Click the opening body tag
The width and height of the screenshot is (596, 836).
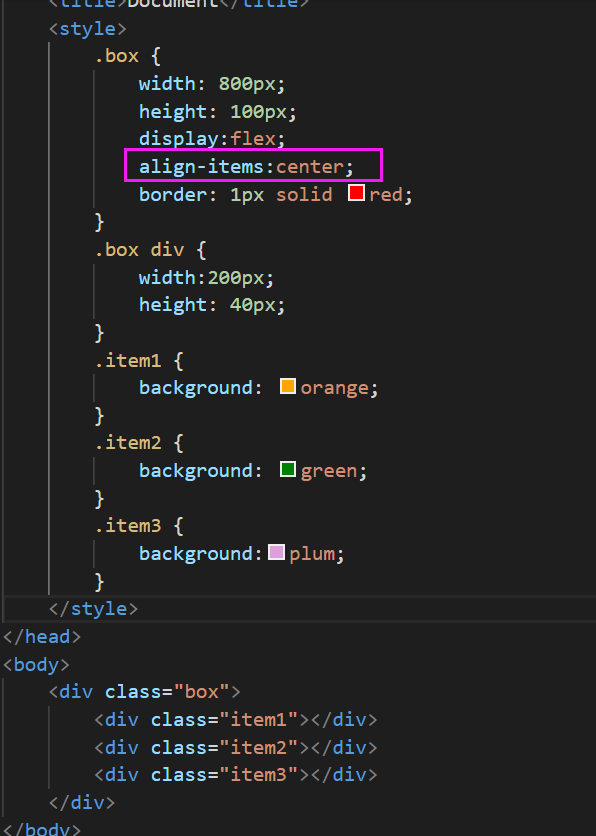pyautogui.click(x=36, y=665)
